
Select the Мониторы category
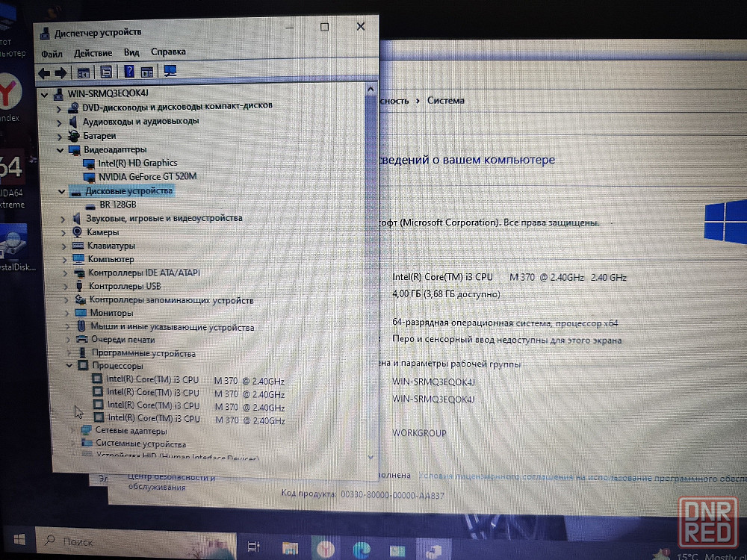111,314
